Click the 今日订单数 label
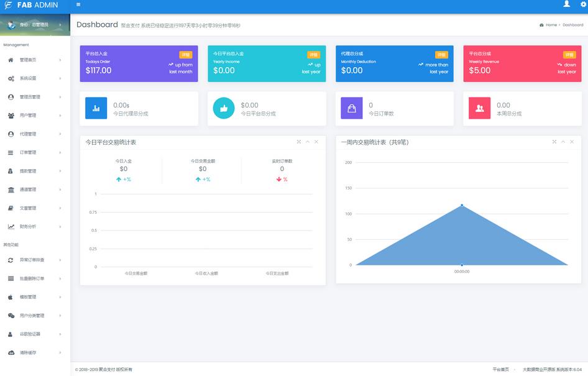The width and height of the screenshot is (588, 376). pyautogui.click(x=381, y=114)
